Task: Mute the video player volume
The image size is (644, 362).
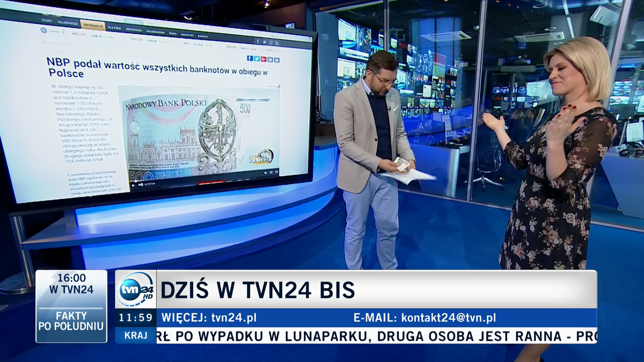Action: (141, 184)
